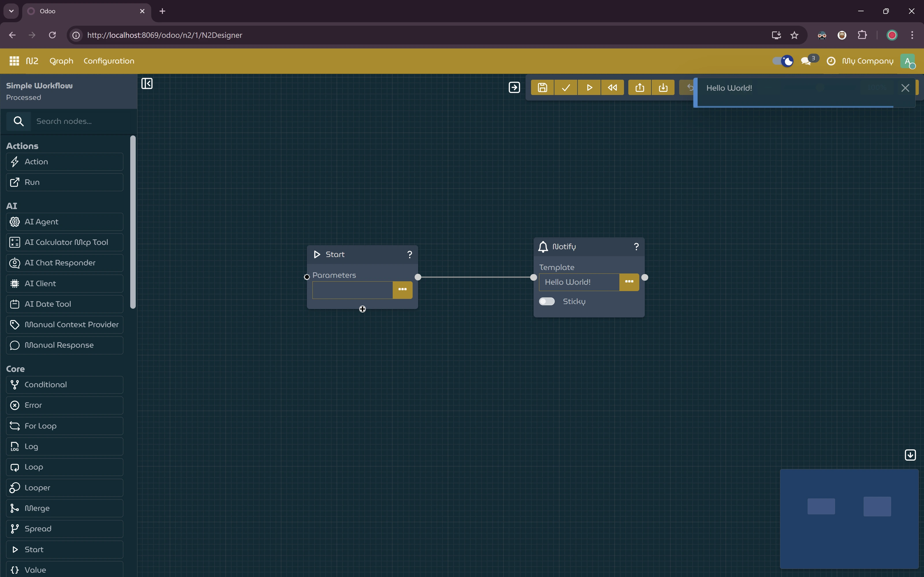Select the AI Agent node item
This screenshot has height=577, width=924.
pos(64,222)
